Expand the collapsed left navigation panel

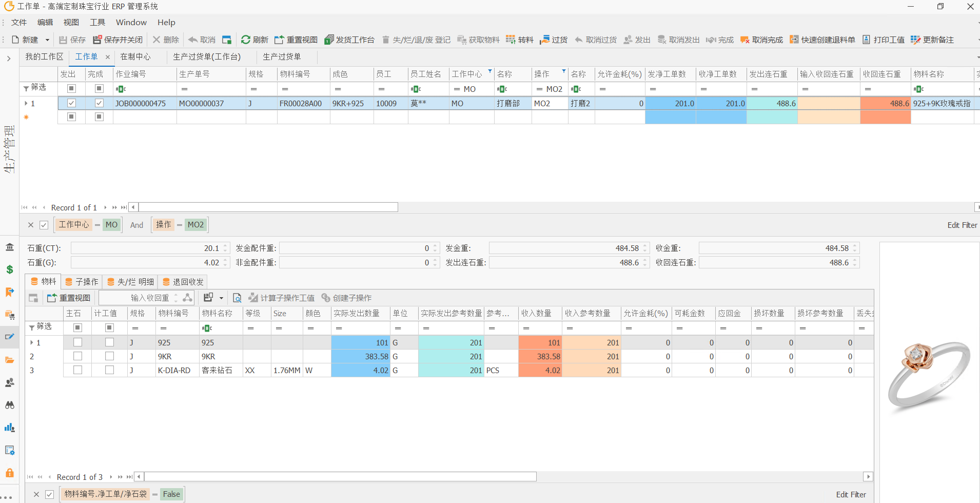coord(9,59)
